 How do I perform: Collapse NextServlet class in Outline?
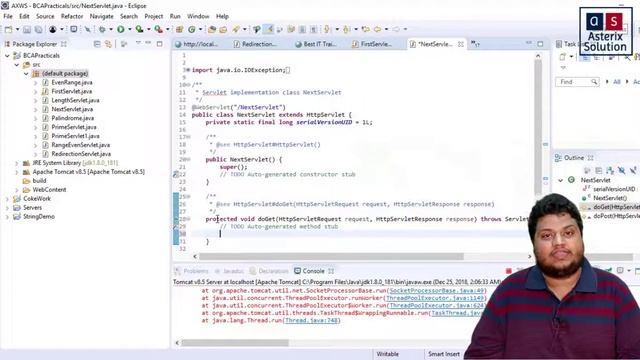[x=561, y=180]
